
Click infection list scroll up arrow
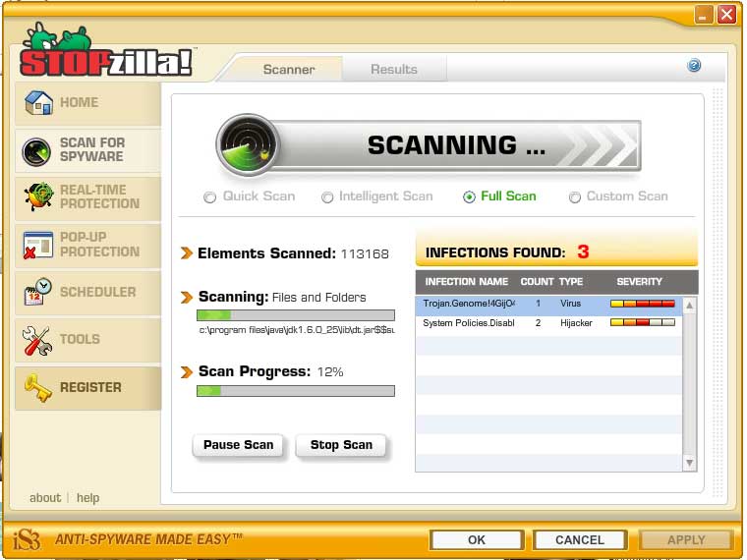(689, 306)
